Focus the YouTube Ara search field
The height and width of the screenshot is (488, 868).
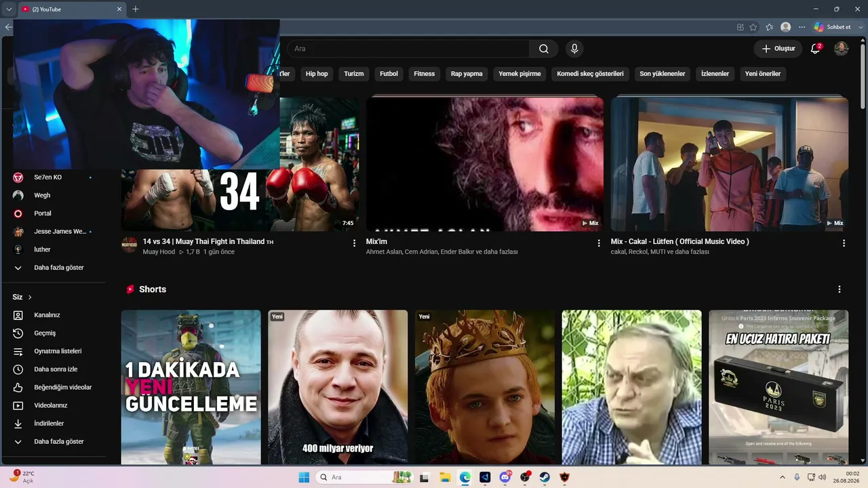408,49
